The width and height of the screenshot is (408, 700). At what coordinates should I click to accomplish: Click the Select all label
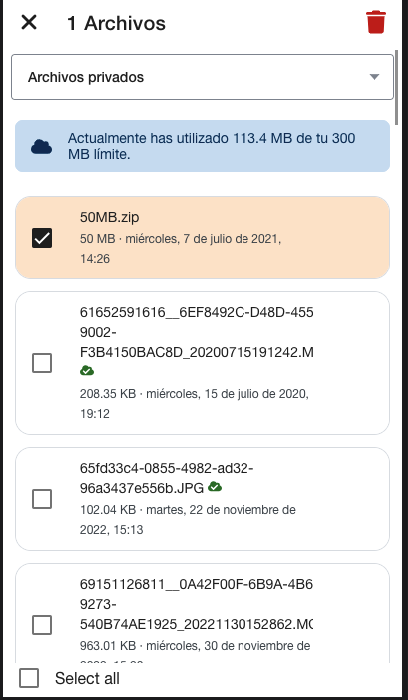point(87,679)
